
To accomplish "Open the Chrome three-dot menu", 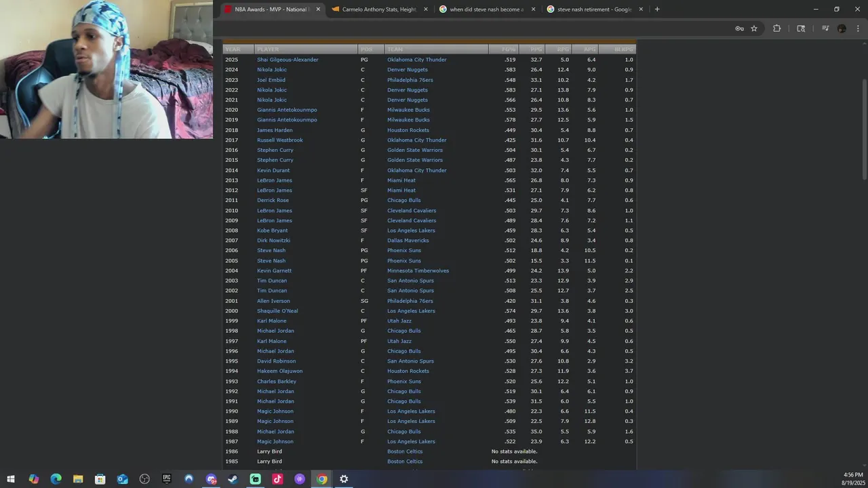I will click(x=858, y=28).
